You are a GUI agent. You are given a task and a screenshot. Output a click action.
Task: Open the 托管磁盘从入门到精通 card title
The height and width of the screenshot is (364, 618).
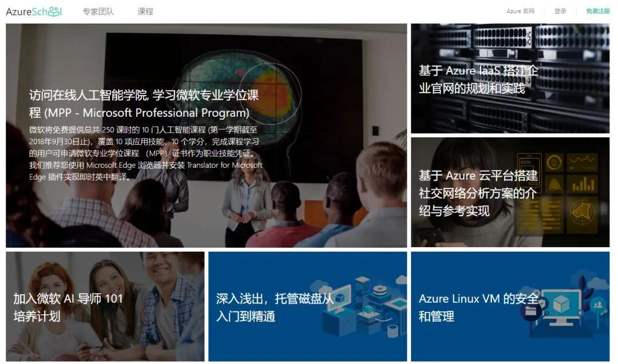(274, 307)
